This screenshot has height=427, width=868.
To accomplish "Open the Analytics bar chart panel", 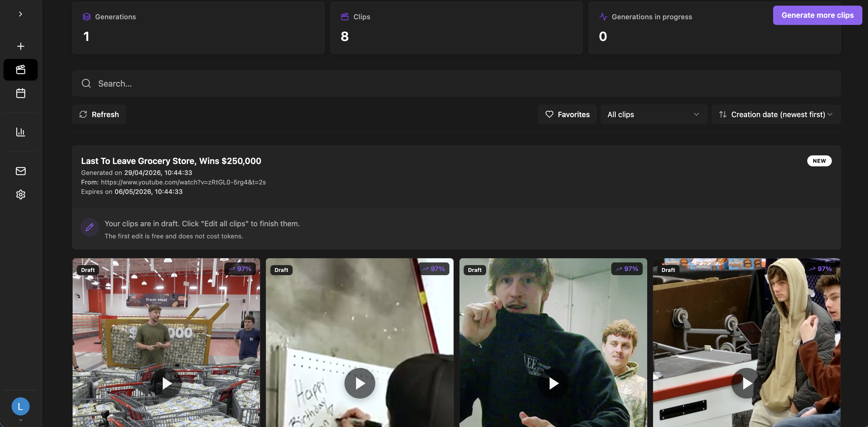I will coord(20,132).
